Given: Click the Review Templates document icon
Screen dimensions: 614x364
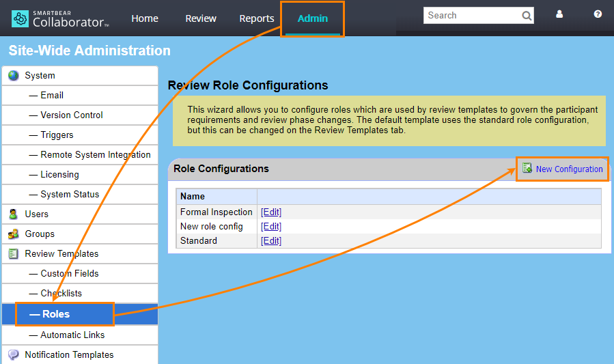Looking at the screenshot, I should (14, 253).
